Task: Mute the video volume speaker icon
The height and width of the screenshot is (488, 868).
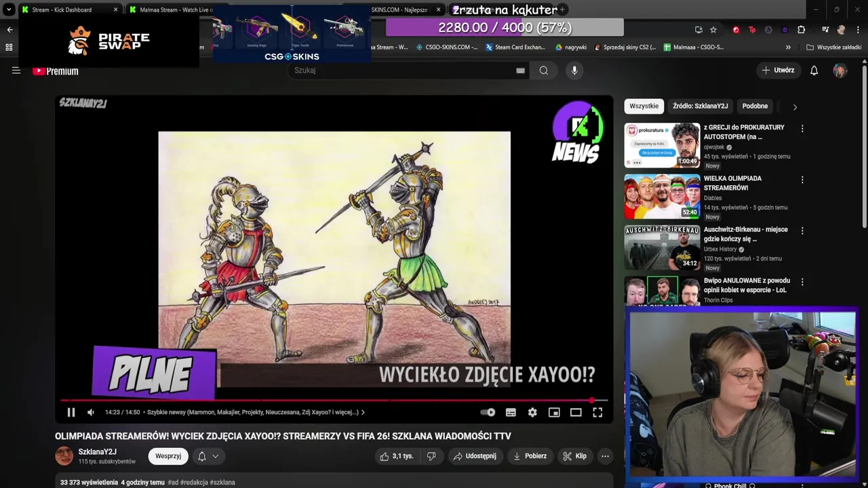Action: (91, 412)
